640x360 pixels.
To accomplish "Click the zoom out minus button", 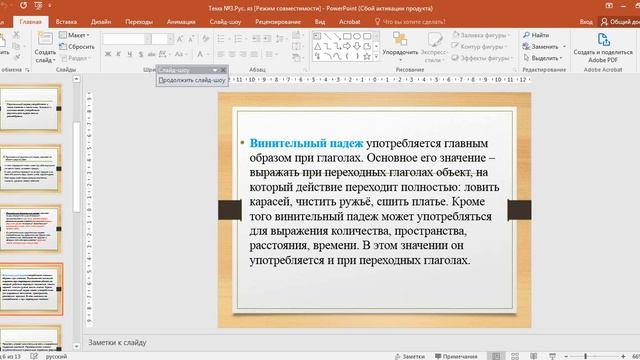I will click(x=566, y=356).
